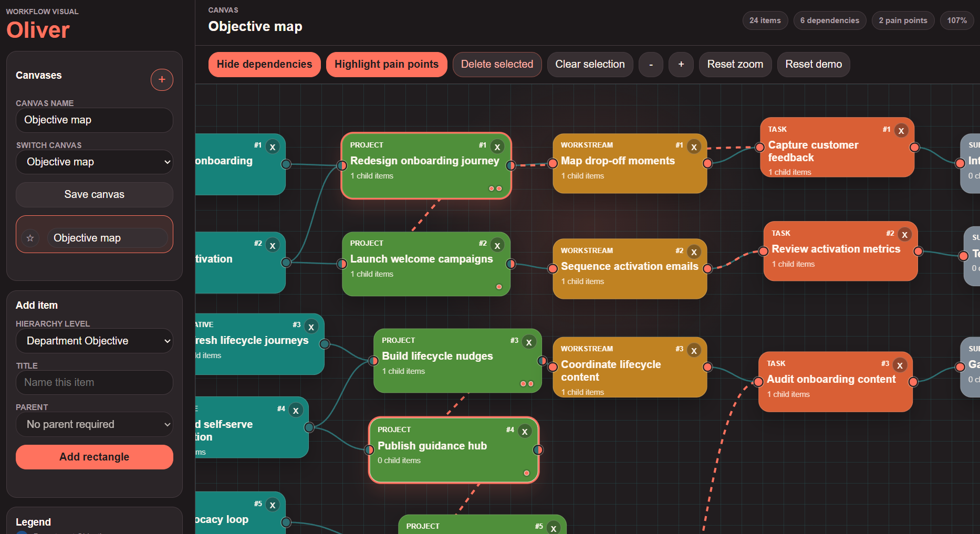Click Reset demo button
The height and width of the screenshot is (534, 980).
coord(814,64)
